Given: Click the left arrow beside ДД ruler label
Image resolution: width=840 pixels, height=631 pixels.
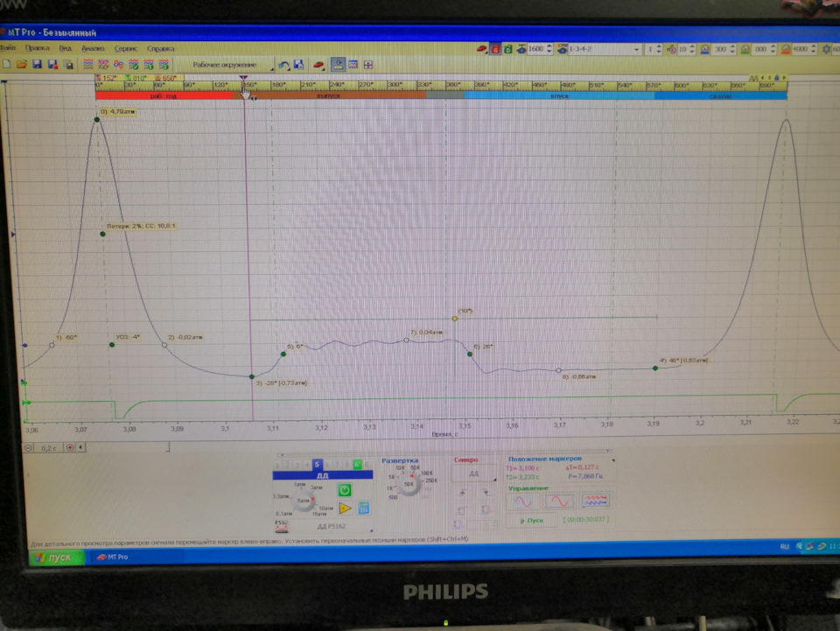Looking at the screenshot, I should [x=763, y=78].
